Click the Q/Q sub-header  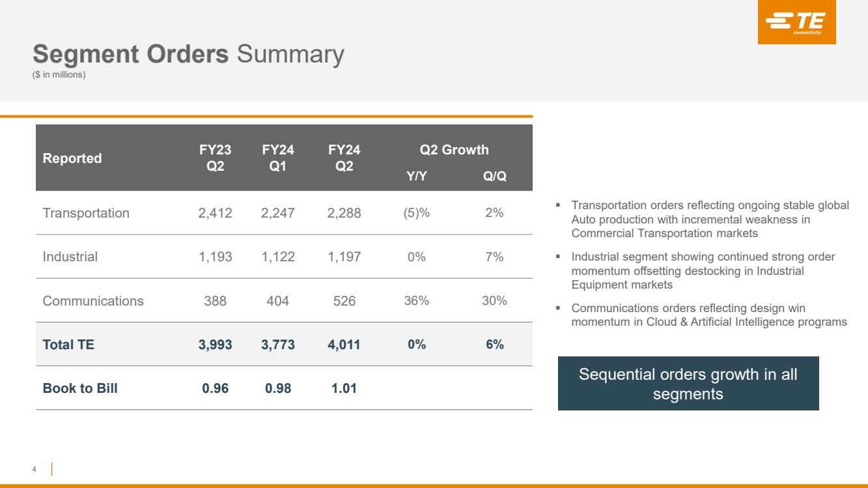(494, 177)
